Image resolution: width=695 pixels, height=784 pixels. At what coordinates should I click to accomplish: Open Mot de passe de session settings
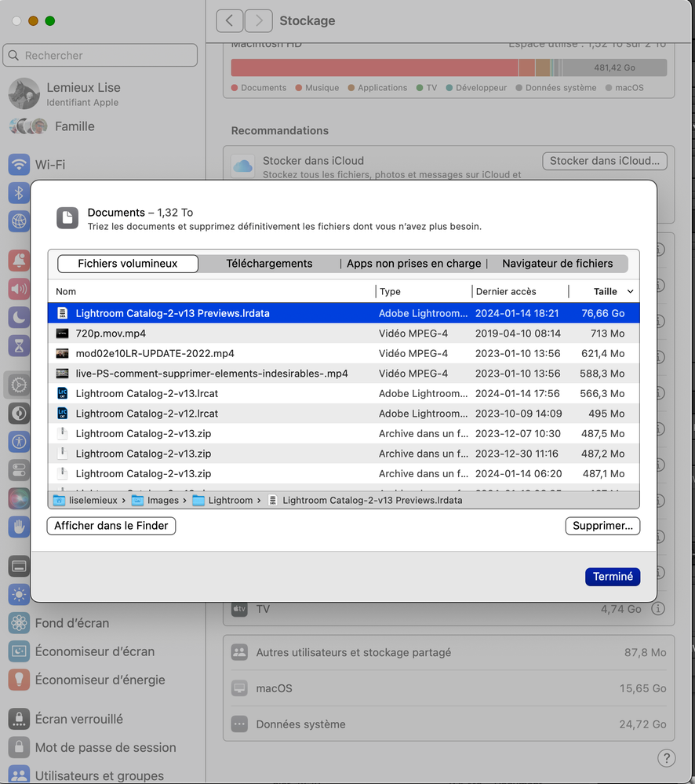pos(93,747)
